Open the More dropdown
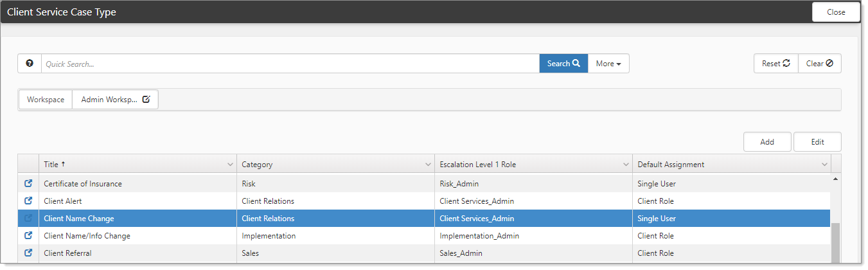The width and height of the screenshot is (868, 270). (608, 64)
